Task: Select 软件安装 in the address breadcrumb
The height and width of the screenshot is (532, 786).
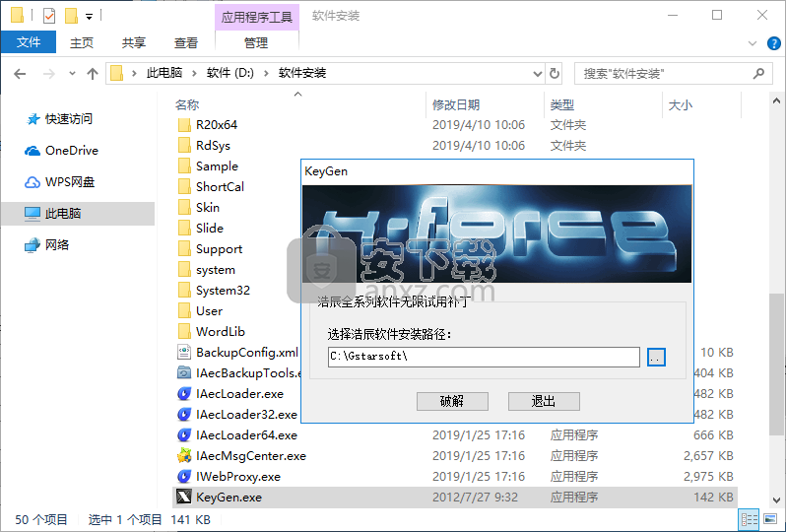Action: coord(302,73)
